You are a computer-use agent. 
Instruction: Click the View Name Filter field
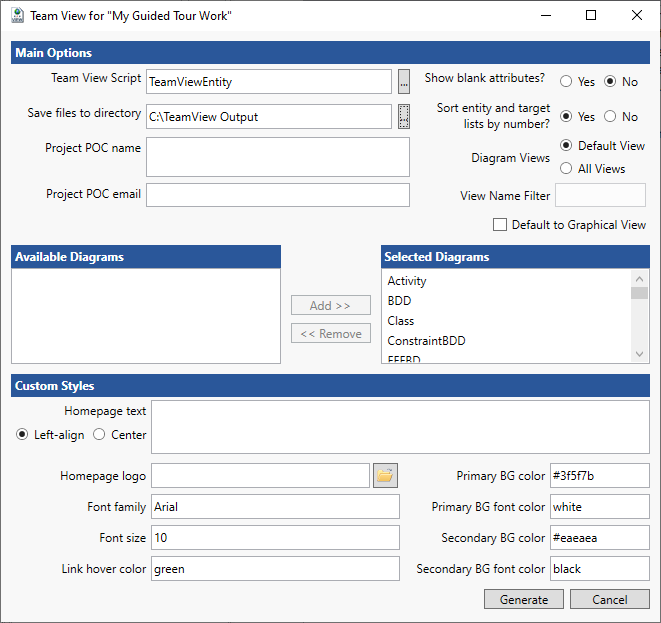600,196
